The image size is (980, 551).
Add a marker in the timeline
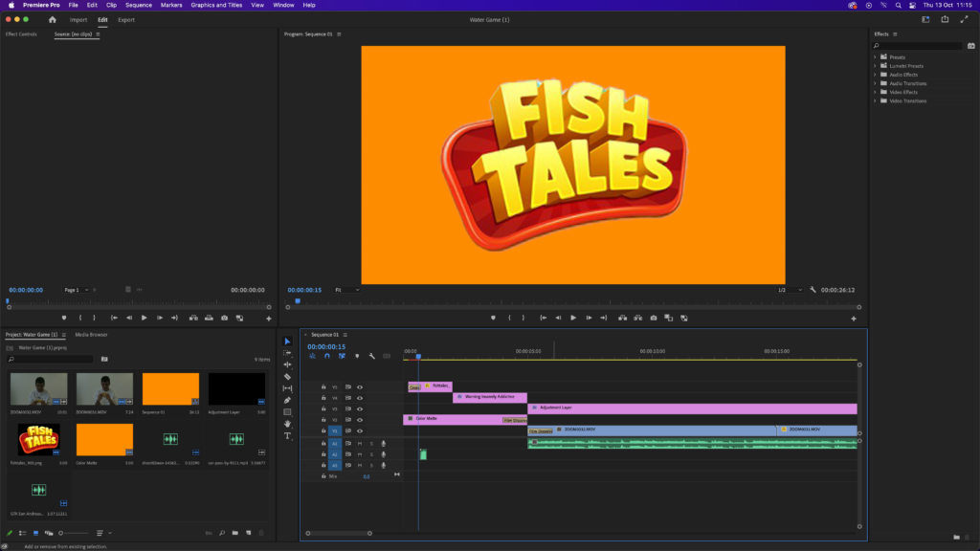[x=357, y=356]
